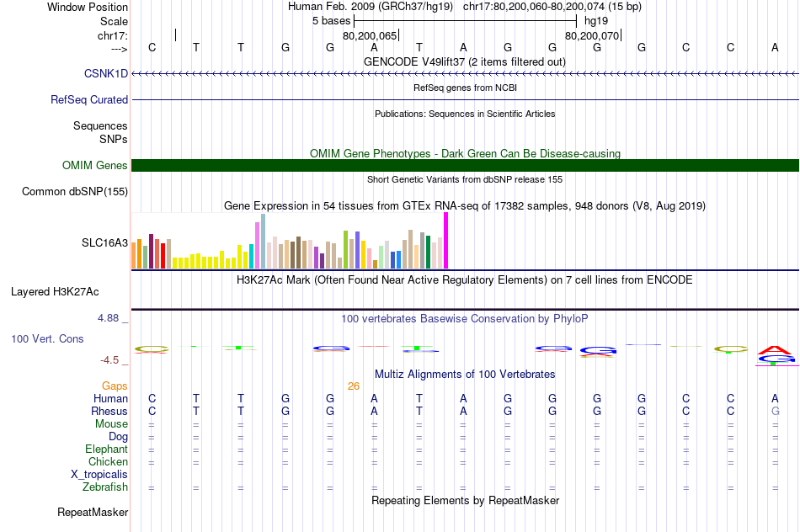Viewport: 800px width, 532px height.
Task: Open the Common dbSNP(155) track label
Action: [75, 191]
